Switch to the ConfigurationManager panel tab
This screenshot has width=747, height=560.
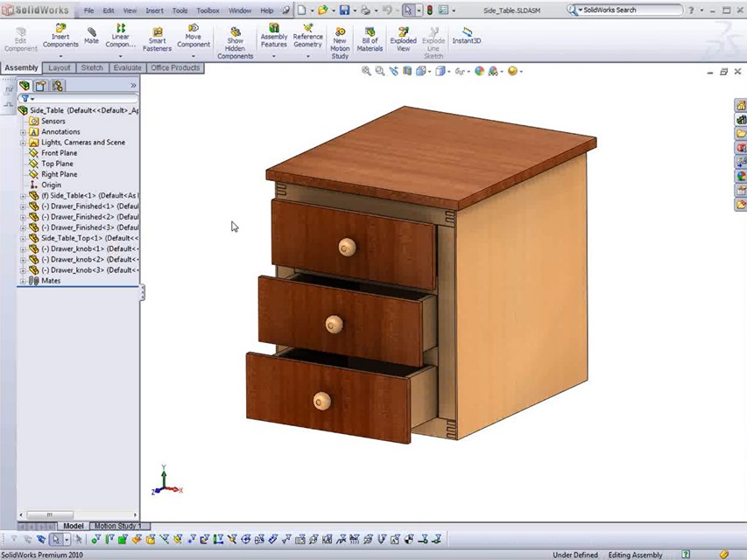tap(58, 86)
